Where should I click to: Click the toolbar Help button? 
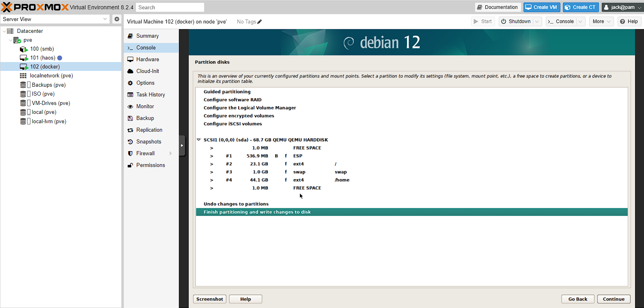(629, 21)
